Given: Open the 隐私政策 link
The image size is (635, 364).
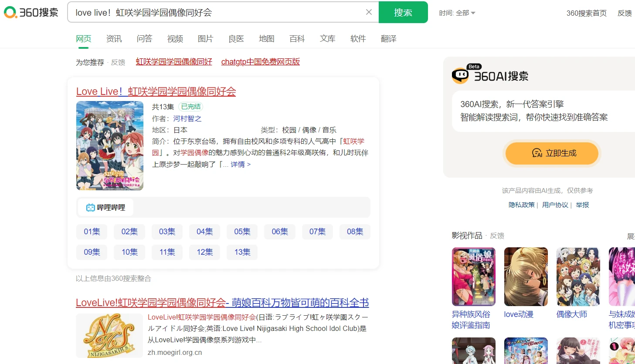Looking at the screenshot, I should click(522, 205).
